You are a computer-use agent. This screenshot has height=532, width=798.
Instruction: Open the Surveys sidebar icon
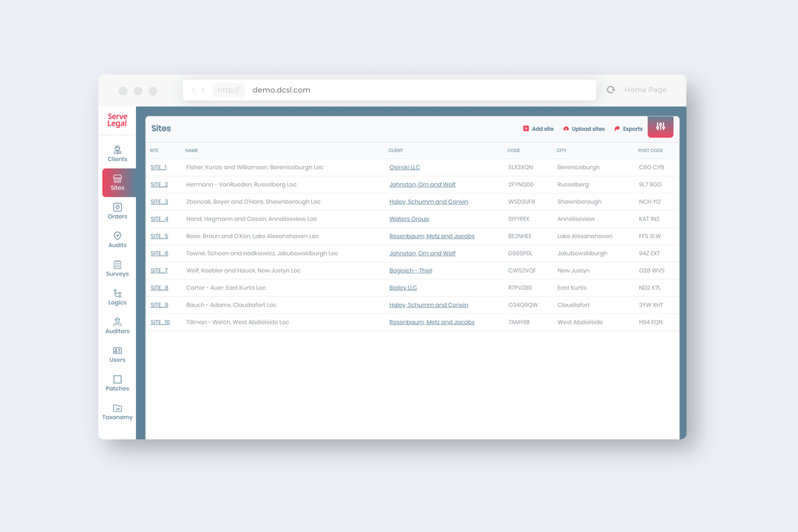pos(117,265)
